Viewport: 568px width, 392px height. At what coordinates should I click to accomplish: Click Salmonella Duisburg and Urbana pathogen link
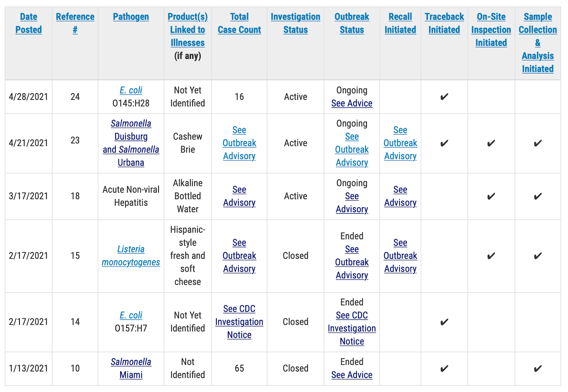(x=131, y=143)
